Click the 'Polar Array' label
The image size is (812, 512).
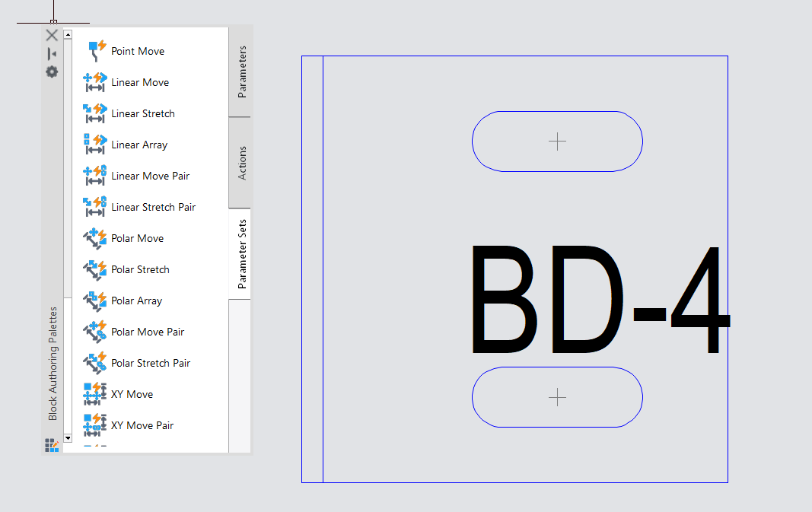pos(137,301)
